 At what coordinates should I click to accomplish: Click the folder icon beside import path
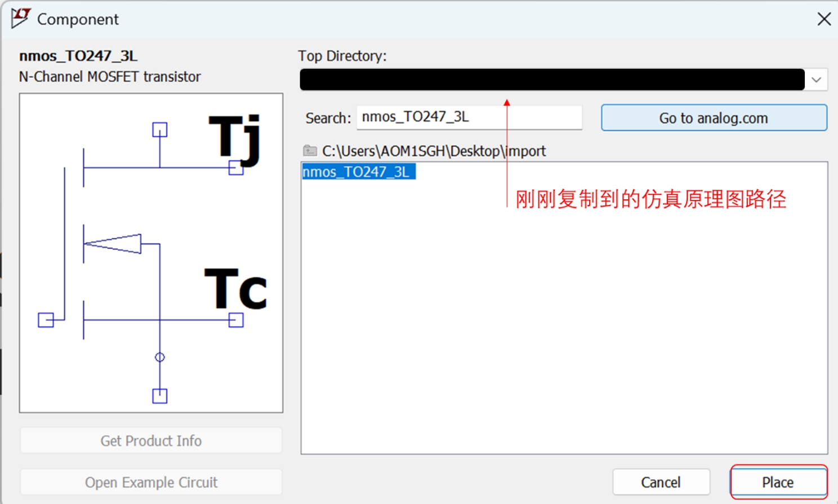click(x=310, y=150)
